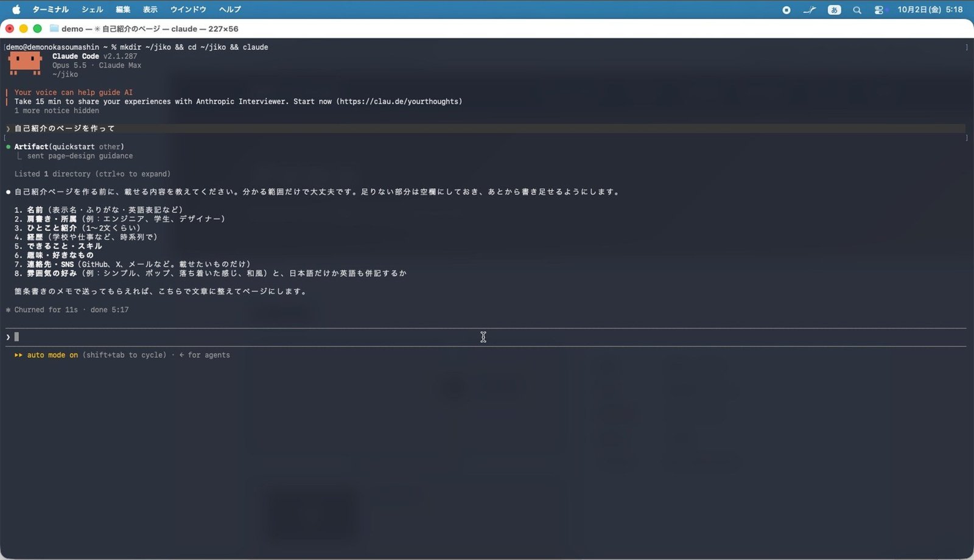Open the ウインドウ menu
The width and height of the screenshot is (974, 560).
click(188, 9)
